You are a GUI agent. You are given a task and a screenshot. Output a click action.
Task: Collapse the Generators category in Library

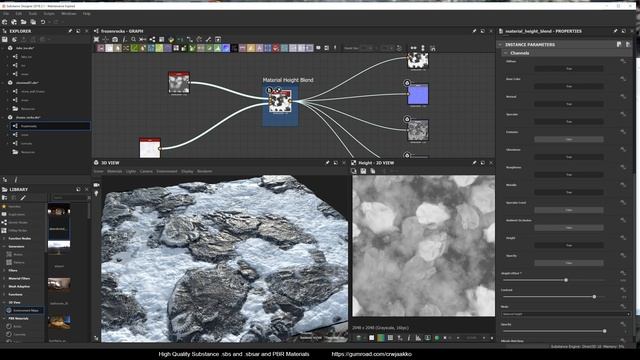pos(4,247)
